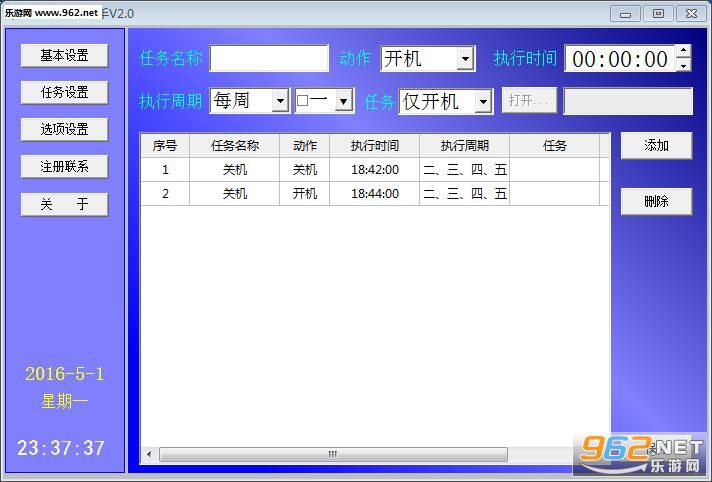Expand the 任务 dropdown showing 仅开机
The image size is (712, 482).
tap(483, 102)
